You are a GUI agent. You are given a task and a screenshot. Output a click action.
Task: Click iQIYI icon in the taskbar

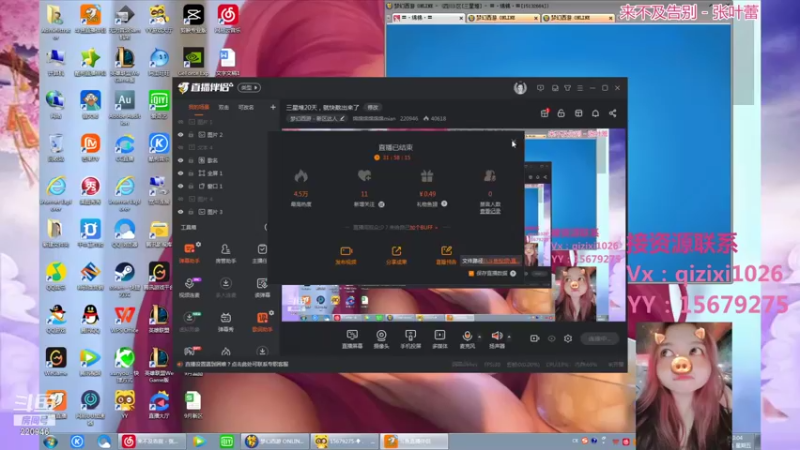[227, 441]
